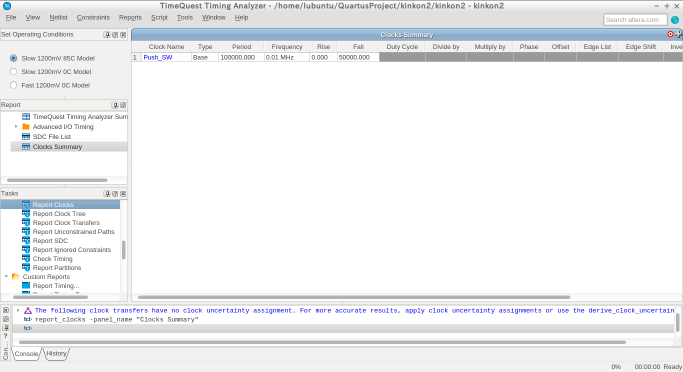
Task: Open the Window menu
Action: pyautogui.click(x=213, y=17)
